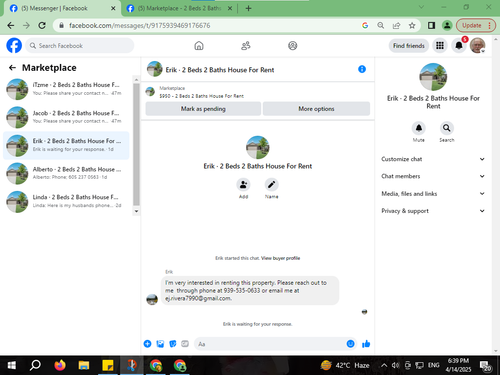This screenshot has width=500, height=375.
Task: Open iTzme conversation in chat list
Action: coord(66,89)
